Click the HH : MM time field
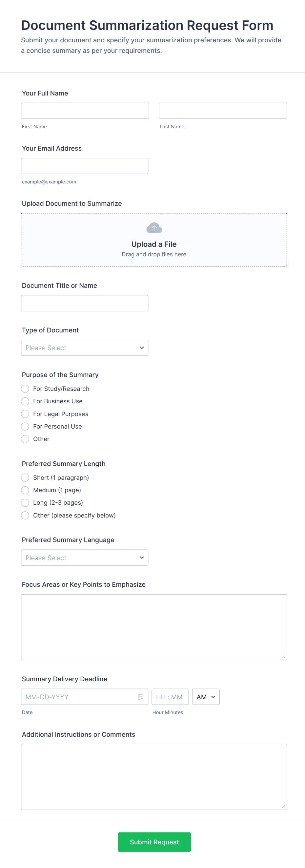The width and height of the screenshot is (305, 868). coord(170,697)
